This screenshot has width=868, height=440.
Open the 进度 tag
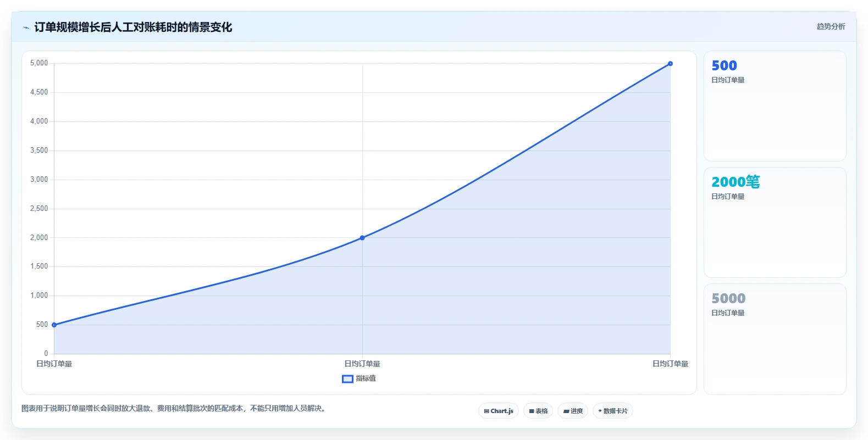pos(573,411)
